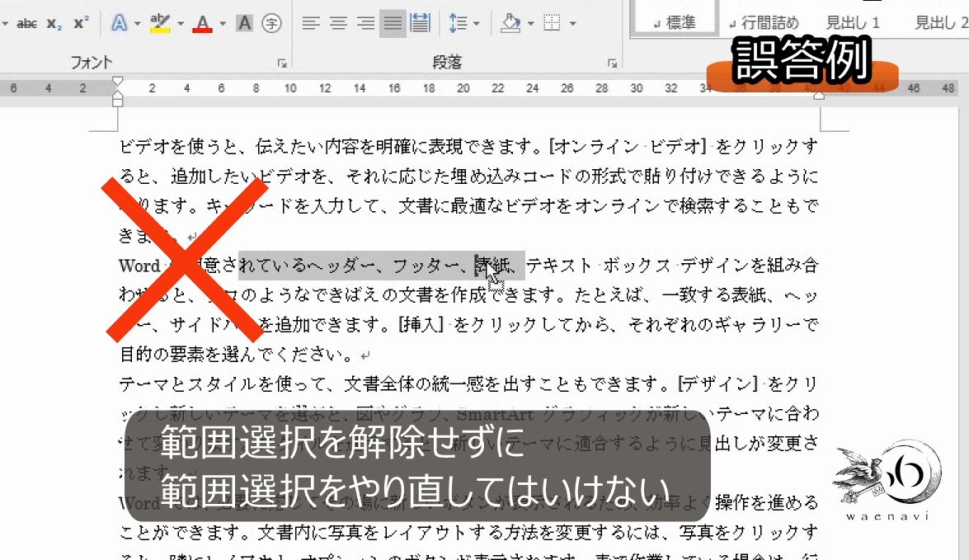Viewport: 969px width, 560px height.
Task: Apply red font color
Action: pos(202,23)
